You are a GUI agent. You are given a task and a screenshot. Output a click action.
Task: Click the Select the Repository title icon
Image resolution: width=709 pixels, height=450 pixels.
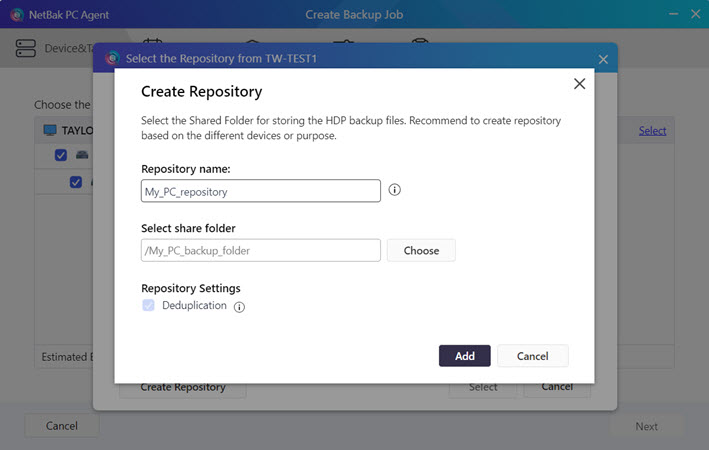[x=112, y=59]
